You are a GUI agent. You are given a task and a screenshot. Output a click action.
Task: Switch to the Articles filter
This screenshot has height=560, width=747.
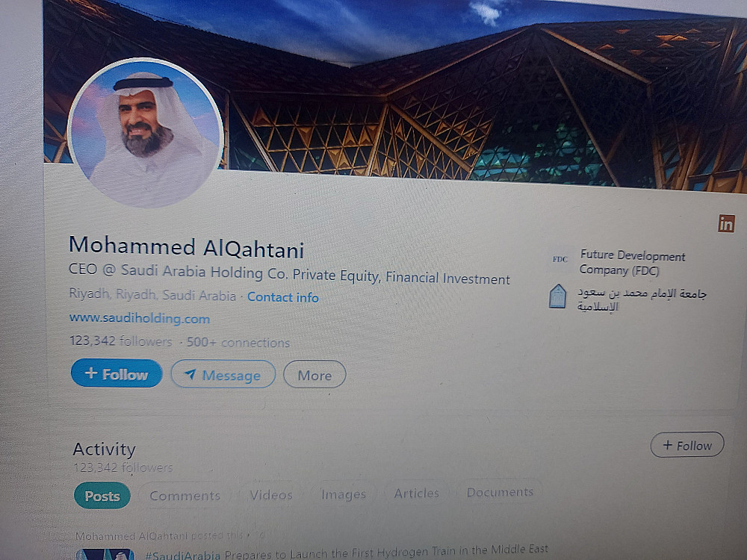coord(416,493)
